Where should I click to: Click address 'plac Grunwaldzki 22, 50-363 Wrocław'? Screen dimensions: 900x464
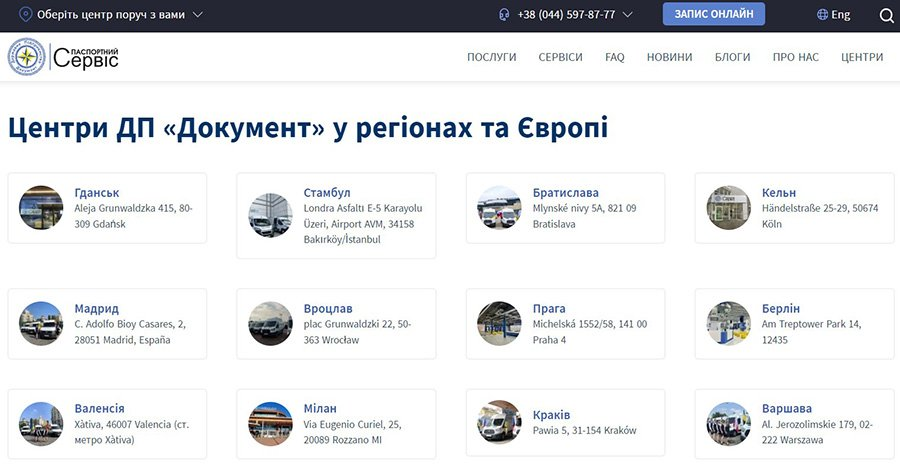coord(358,332)
